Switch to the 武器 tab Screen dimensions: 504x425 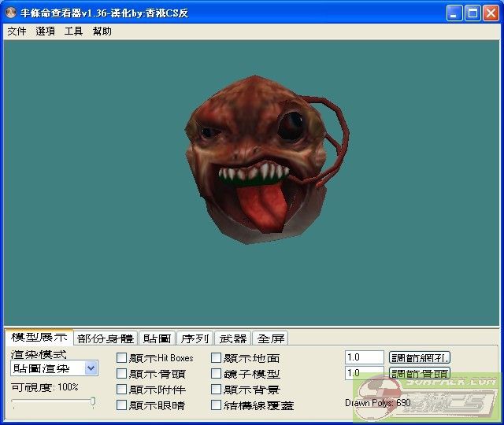click(x=232, y=338)
